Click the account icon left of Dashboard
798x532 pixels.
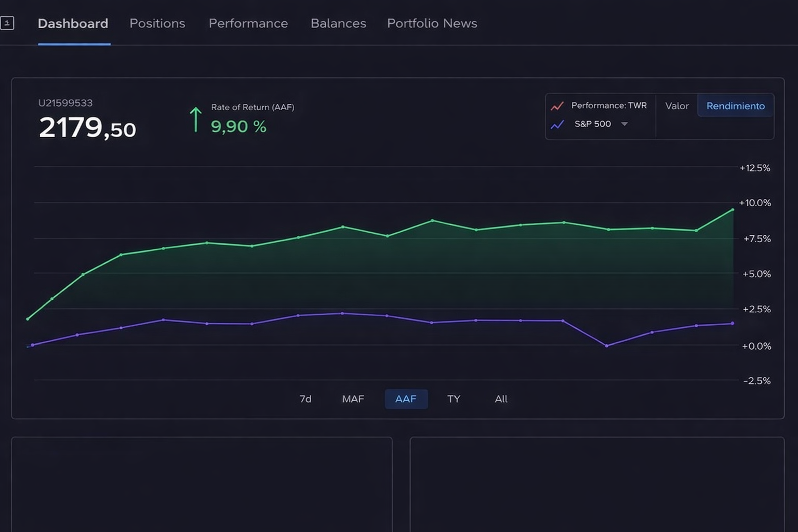(7, 23)
